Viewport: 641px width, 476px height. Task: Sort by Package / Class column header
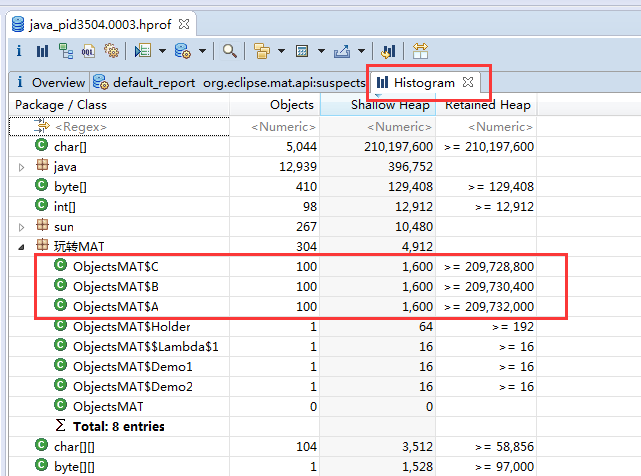click(119, 105)
